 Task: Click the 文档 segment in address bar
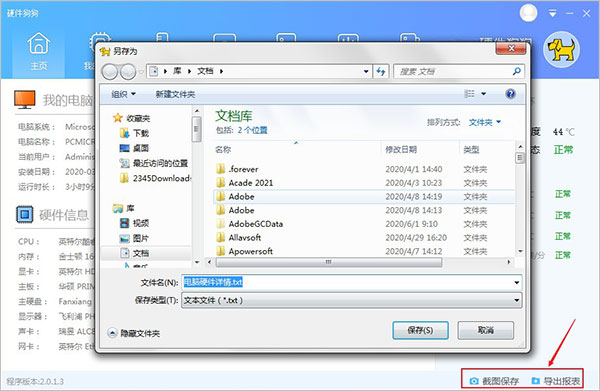coord(205,71)
